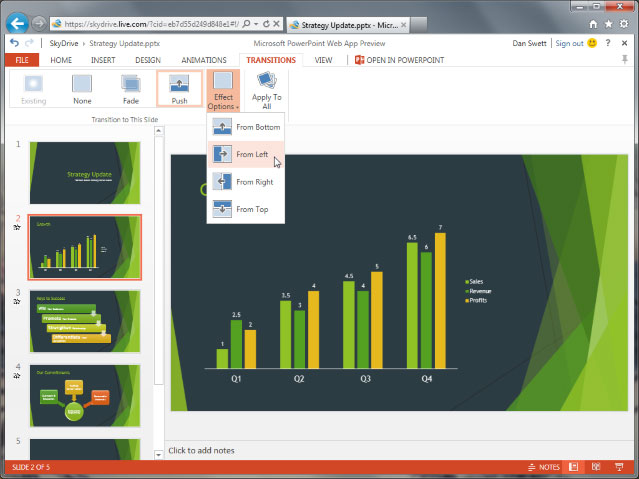Switch to the ANIMATIONS ribbon tab
Image resolution: width=639 pixels, height=479 pixels.
tap(204, 60)
